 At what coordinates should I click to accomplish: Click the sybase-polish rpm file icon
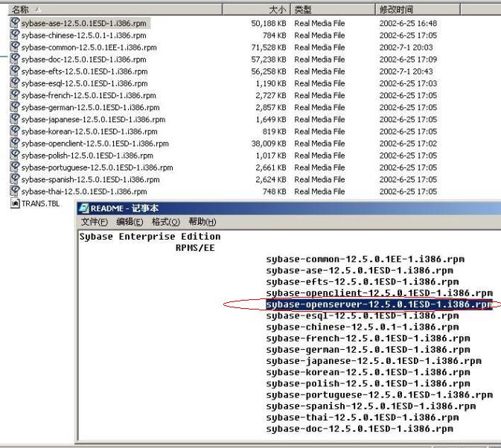tap(15, 155)
